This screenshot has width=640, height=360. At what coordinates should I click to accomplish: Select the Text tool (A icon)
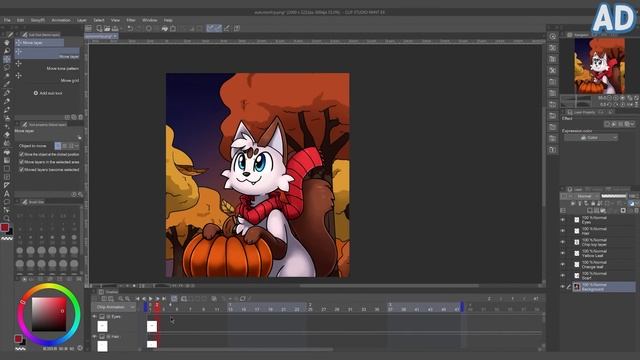7,194
